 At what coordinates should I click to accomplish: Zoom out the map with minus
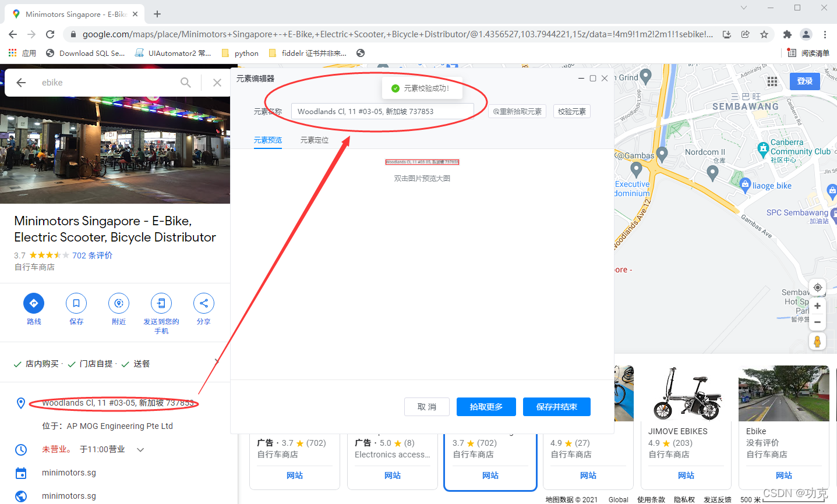(818, 322)
